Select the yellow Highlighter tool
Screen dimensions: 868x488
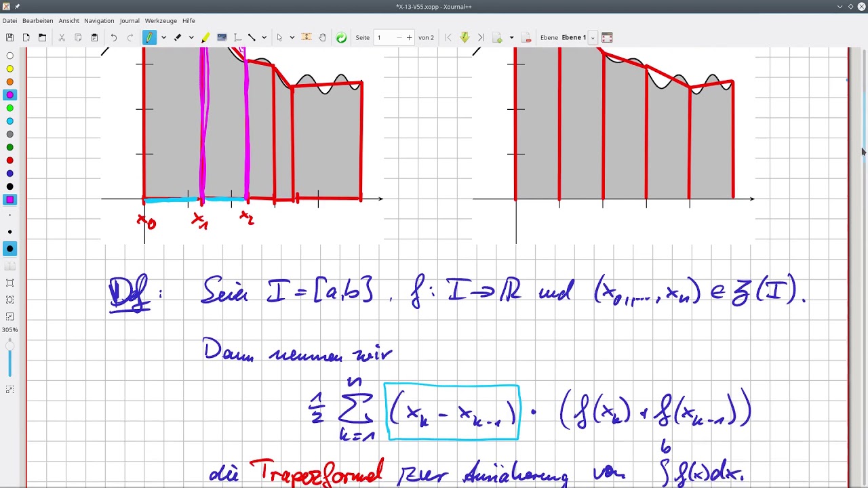[205, 38]
